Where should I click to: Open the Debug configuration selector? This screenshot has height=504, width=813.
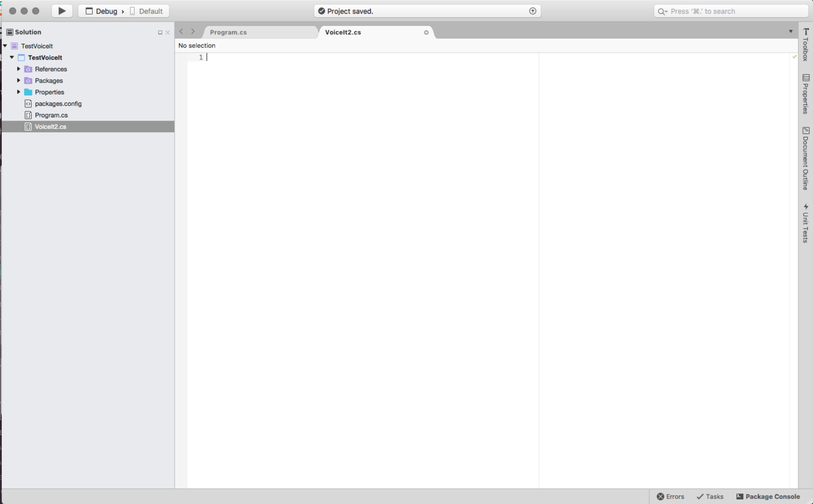(x=102, y=11)
